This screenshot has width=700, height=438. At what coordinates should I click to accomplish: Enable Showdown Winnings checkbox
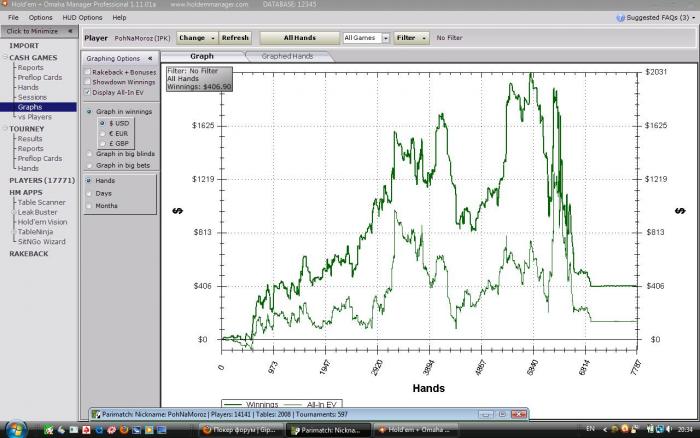88,82
